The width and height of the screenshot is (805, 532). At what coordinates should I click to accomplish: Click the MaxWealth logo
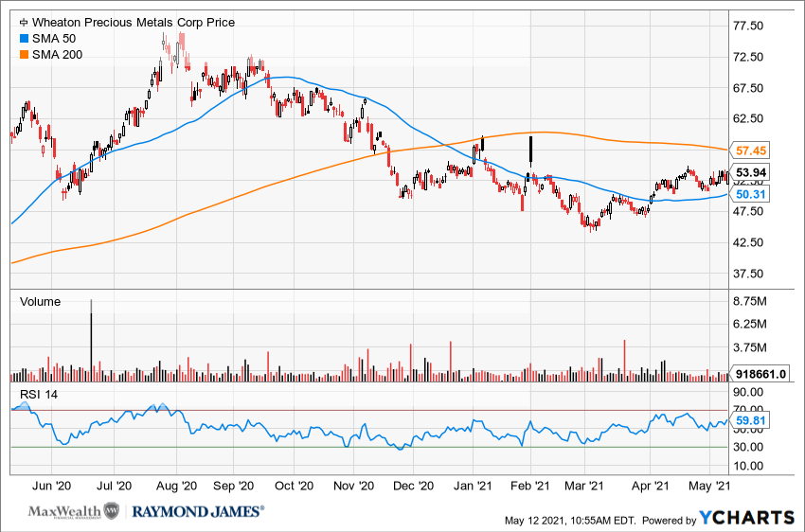point(74,511)
